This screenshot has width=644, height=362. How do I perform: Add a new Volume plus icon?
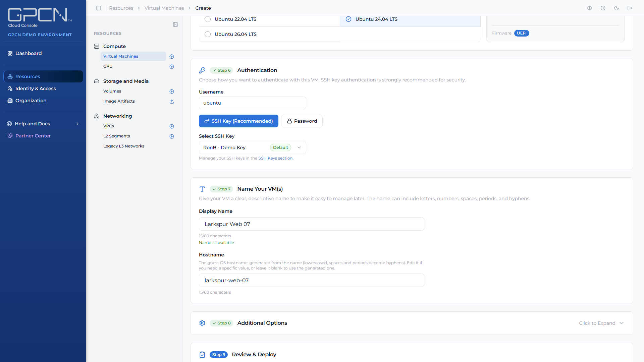(172, 92)
